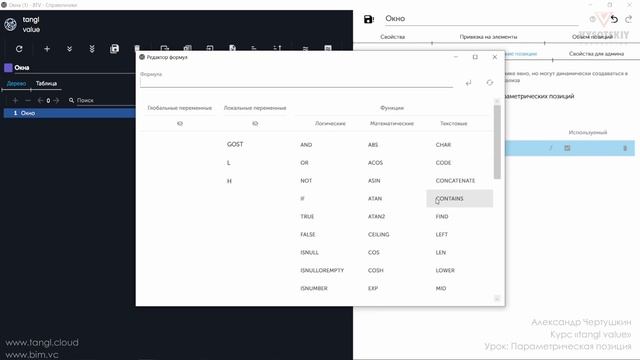Insert the ISNULLOREMPTY function
This screenshot has height=360, width=640.
(x=322, y=271)
